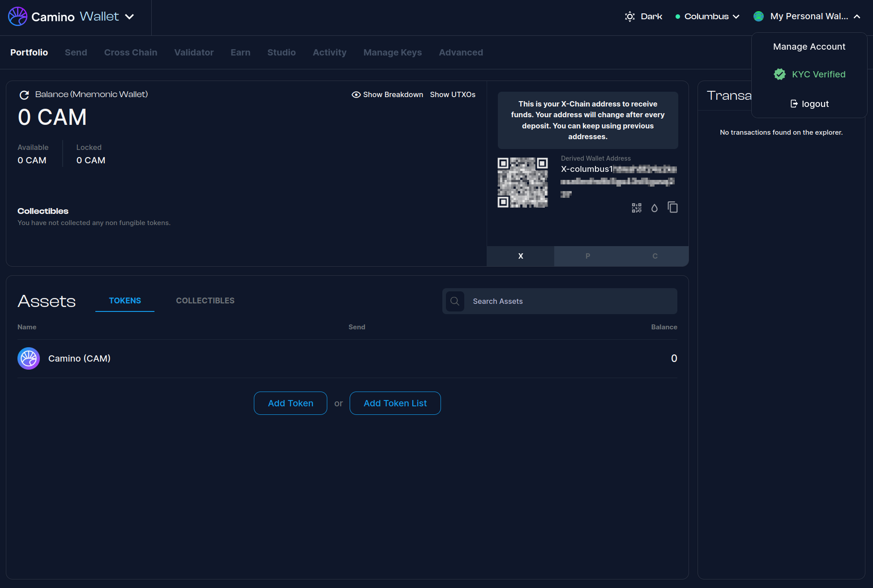Expand the Camino Wallet app dropdown

click(129, 17)
